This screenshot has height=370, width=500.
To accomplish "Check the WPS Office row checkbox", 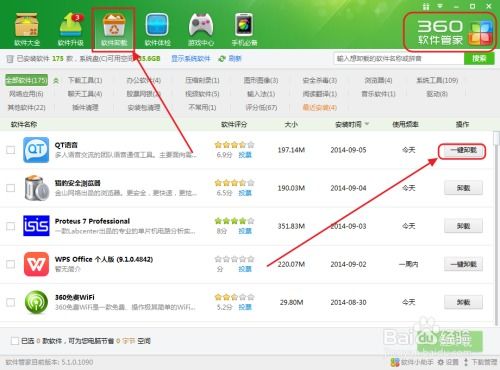I will pos(11,264).
